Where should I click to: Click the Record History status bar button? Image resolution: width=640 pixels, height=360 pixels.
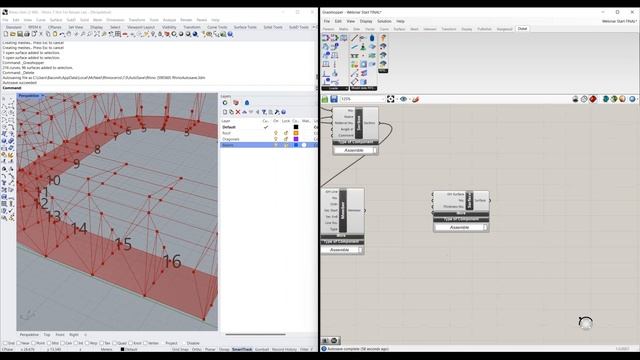tap(284, 349)
